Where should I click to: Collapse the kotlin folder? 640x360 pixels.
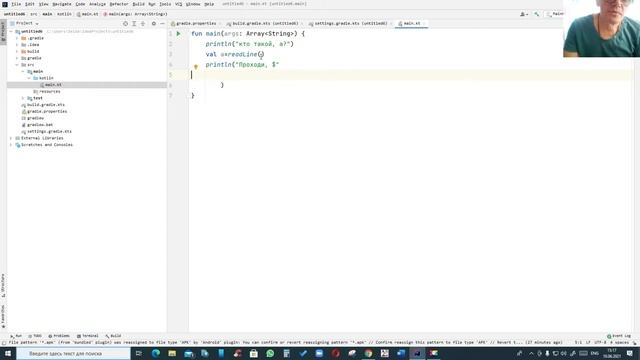(x=29, y=78)
